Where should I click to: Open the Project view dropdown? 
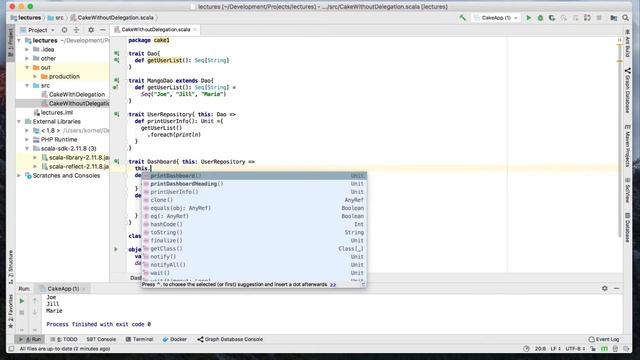38,30
